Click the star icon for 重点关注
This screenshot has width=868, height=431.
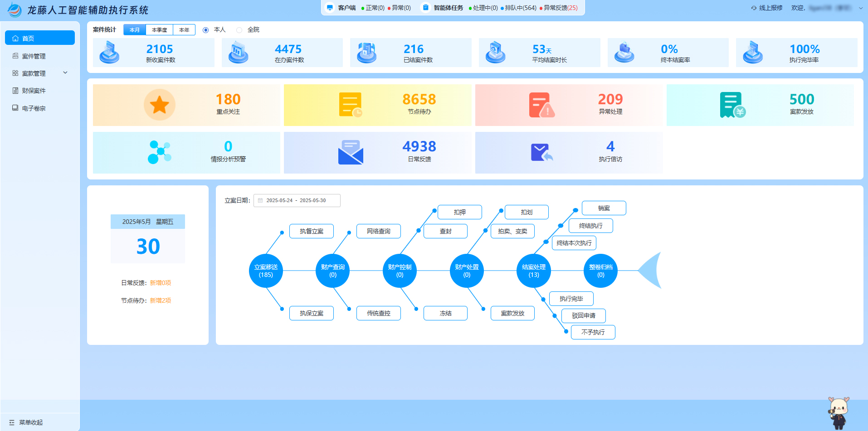pyautogui.click(x=160, y=105)
